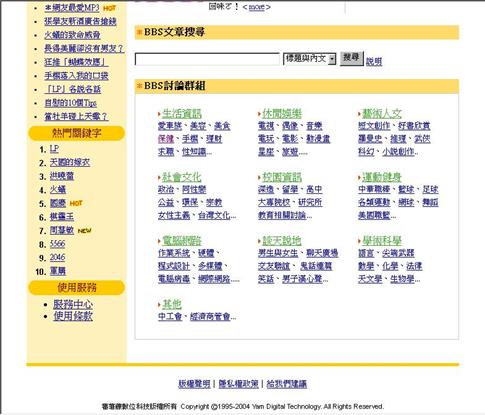This screenshot has width=485, height=415.
Task: Open the 談天說地 discussion group category
Action: click(x=282, y=240)
